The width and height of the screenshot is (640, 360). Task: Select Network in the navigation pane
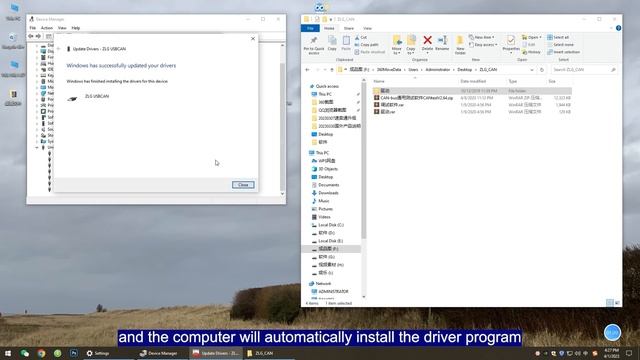tap(323, 283)
